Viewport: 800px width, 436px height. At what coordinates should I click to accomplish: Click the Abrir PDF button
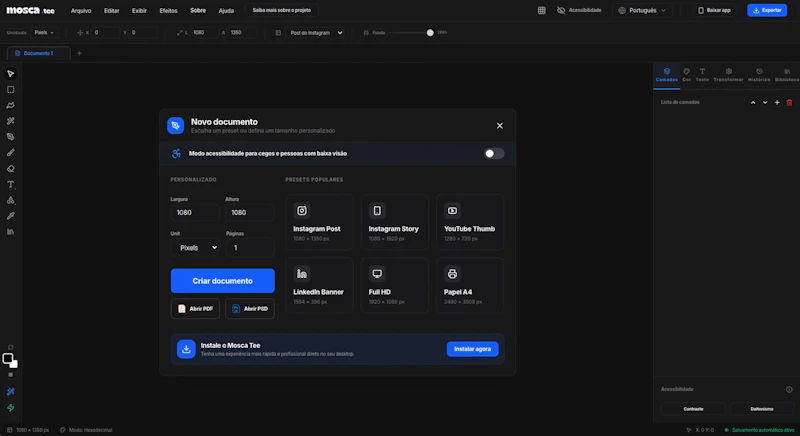tap(195, 309)
